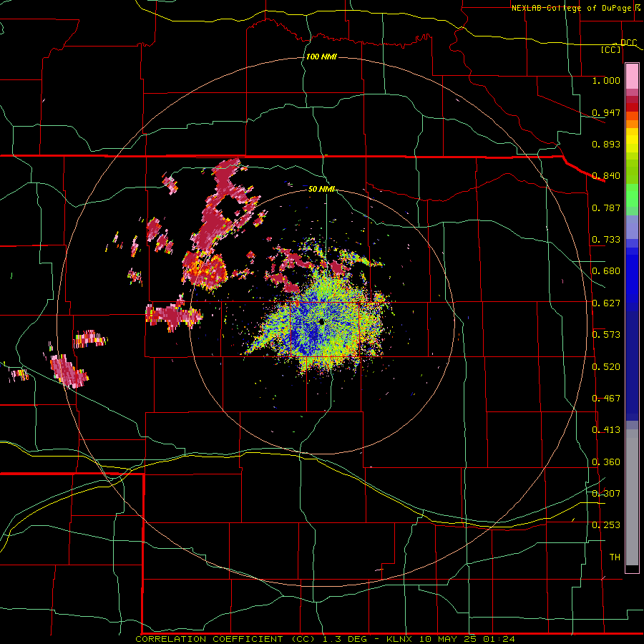Click the 0.520 legend value

click(606, 367)
